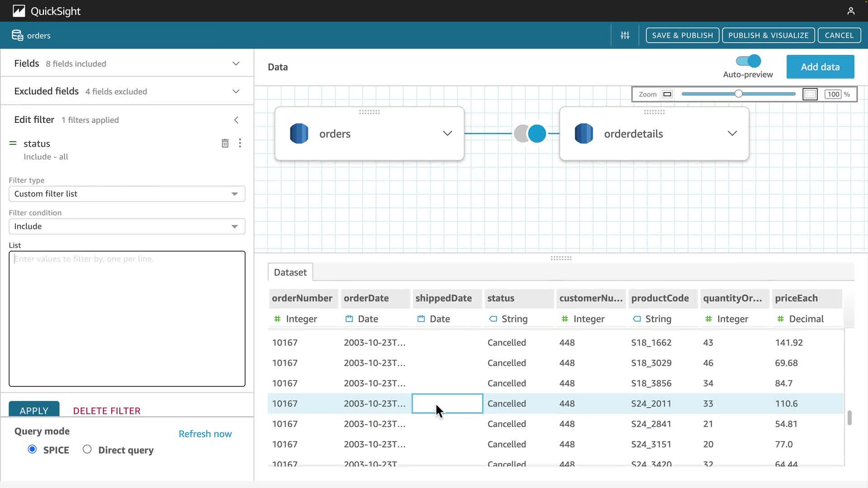The image size is (868, 488).
Task: Click the zoom-out rectangle icon
Action: point(667,94)
